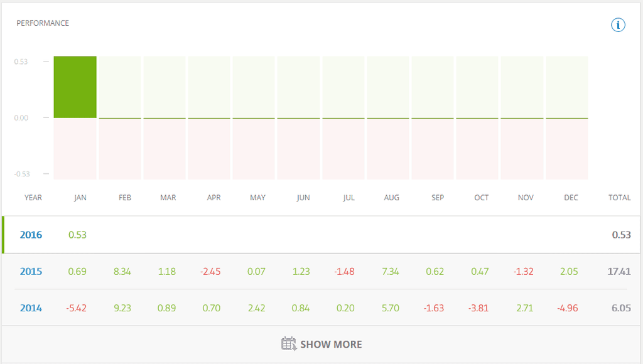Viewport: 643px width, 364px height.
Task: Click the YEAR column header
Action: click(x=33, y=198)
